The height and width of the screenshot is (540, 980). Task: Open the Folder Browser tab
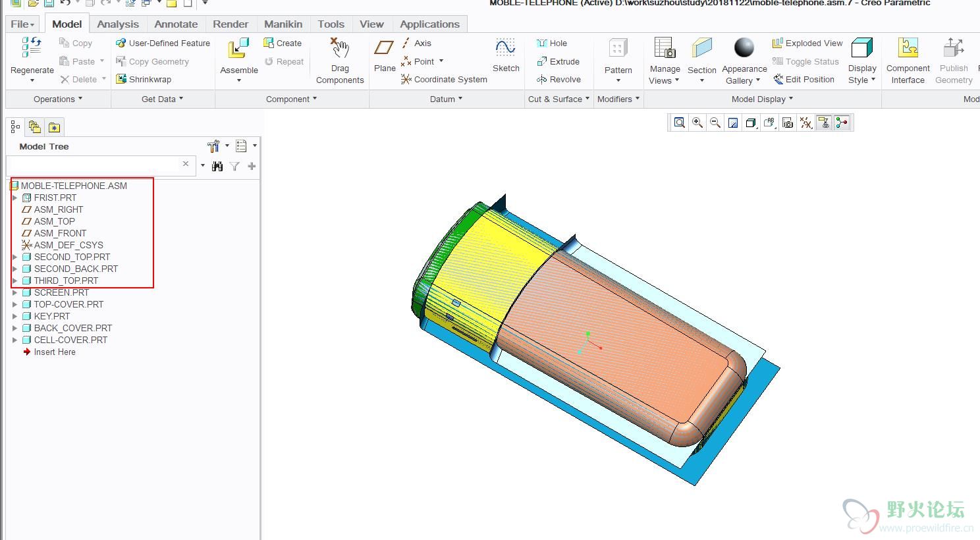pyautogui.click(x=34, y=127)
